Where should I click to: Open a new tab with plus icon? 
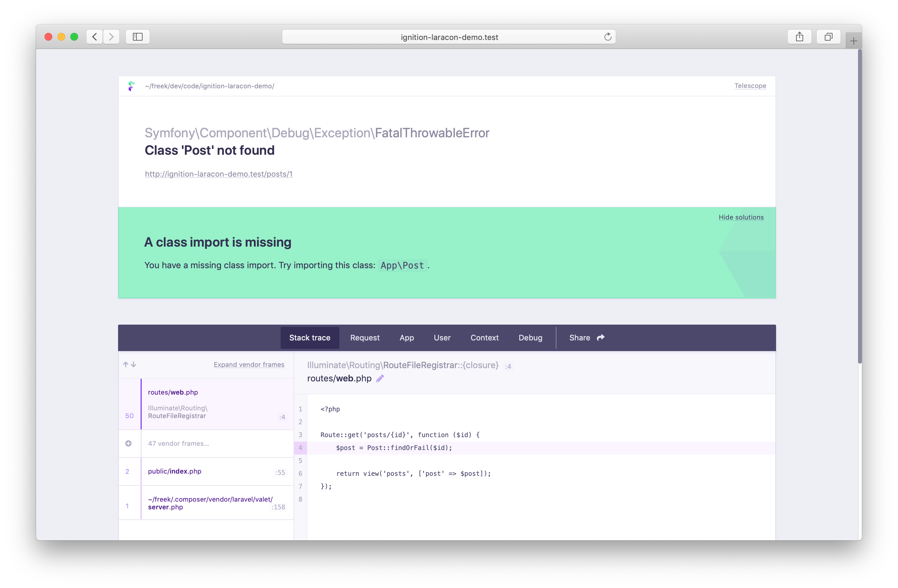point(853,41)
